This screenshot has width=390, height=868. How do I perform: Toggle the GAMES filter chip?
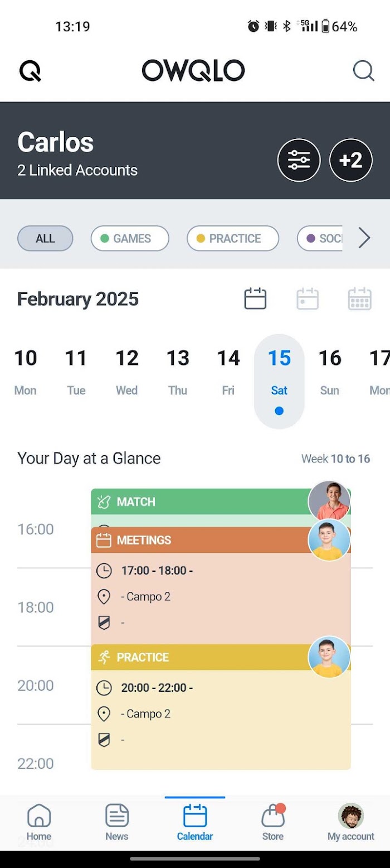pyautogui.click(x=130, y=239)
